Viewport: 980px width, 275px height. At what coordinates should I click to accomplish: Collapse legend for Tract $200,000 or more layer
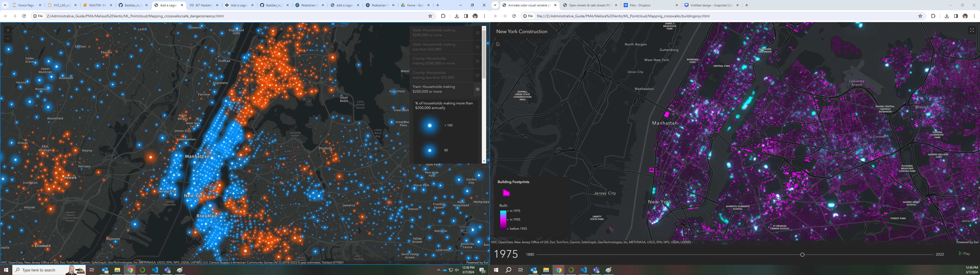tap(477, 89)
